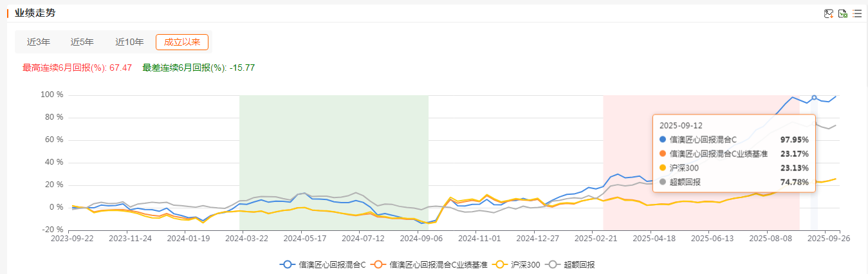Click the orange 业绩基准 legend marker icon
The image size is (868, 274).
(379, 264)
